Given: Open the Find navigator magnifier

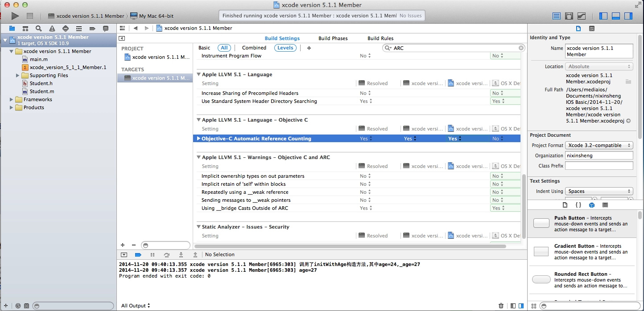Looking at the screenshot, I should 39,29.
